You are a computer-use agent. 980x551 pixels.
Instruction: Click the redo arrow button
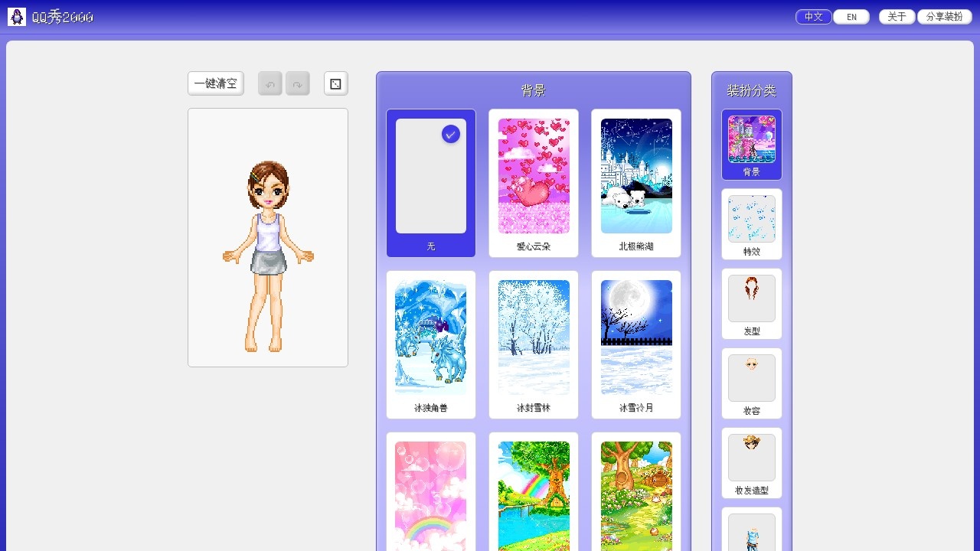point(298,83)
